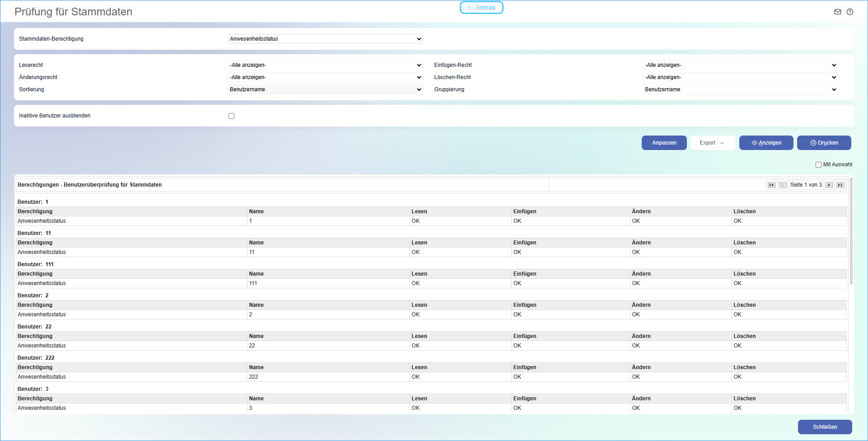
Task: Open Stammdaten-Berechtigung dropdown
Action: coord(325,39)
